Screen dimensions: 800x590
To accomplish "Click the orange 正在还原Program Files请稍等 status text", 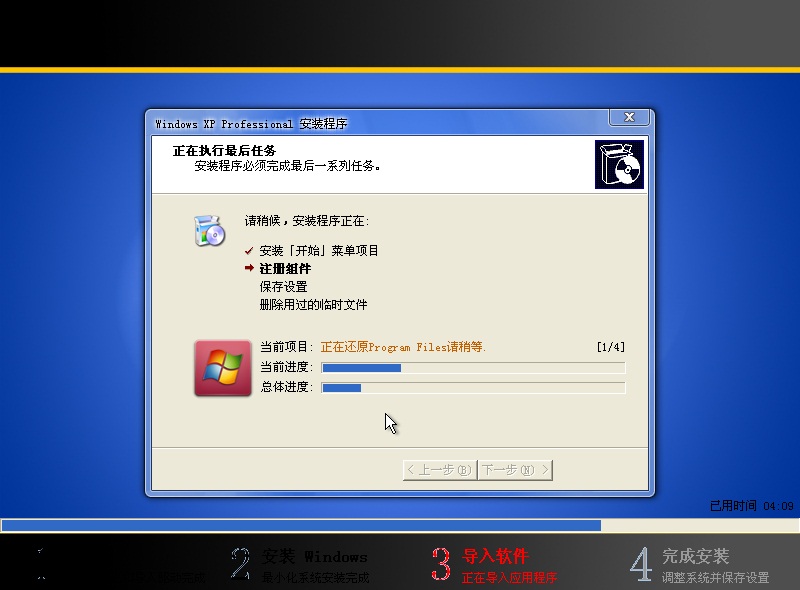I will [403, 347].
